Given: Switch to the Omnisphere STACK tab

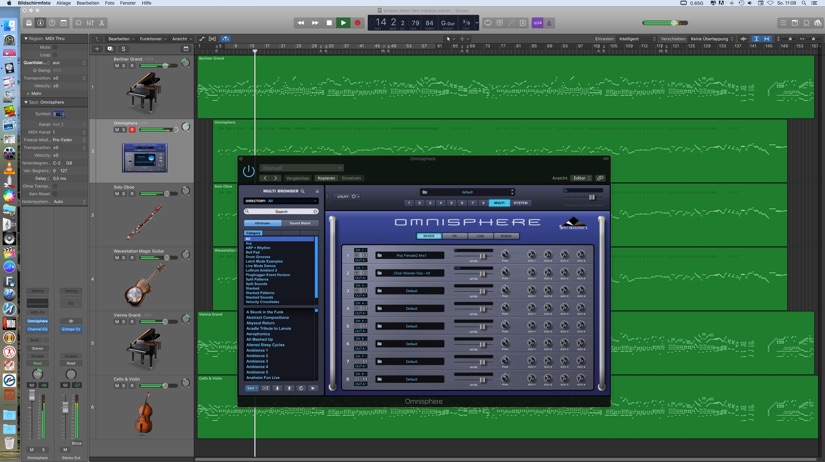Looking at the screenshot, I should [506, 236].
